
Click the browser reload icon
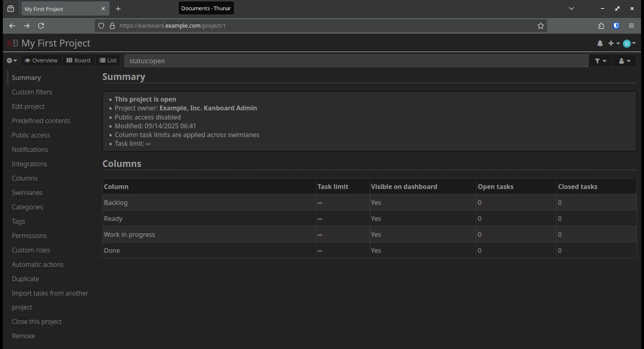click(41, 26)
